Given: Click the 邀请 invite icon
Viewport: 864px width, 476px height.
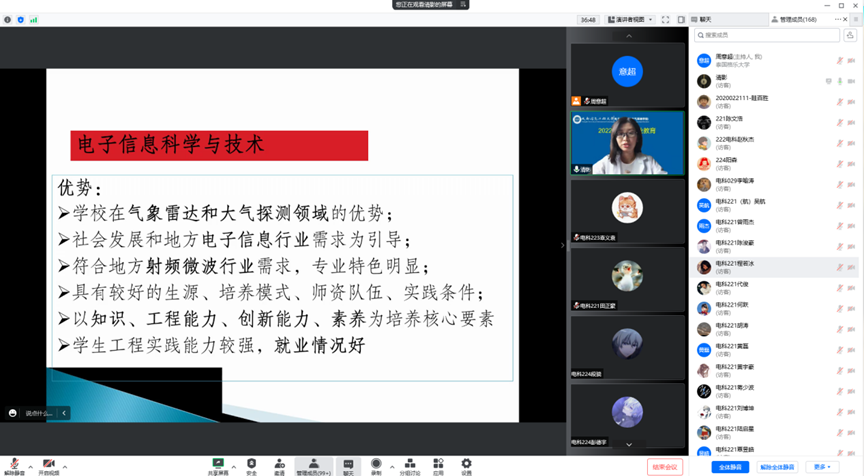Looking at the screenshot, I should pos(279,464).
